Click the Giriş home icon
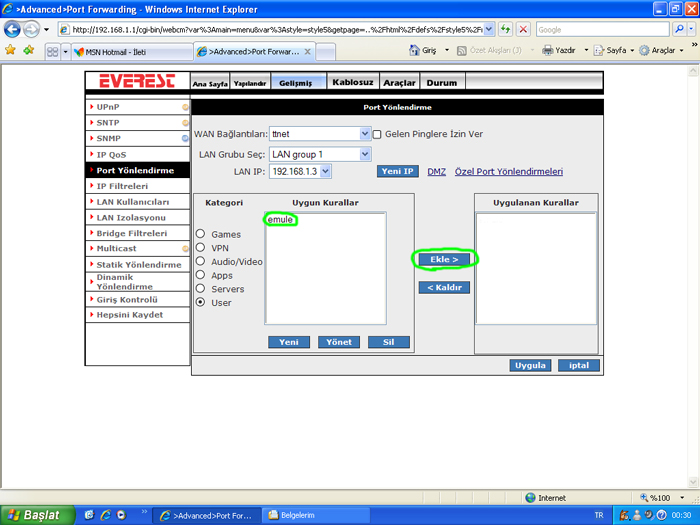 (x=414, y=50)
